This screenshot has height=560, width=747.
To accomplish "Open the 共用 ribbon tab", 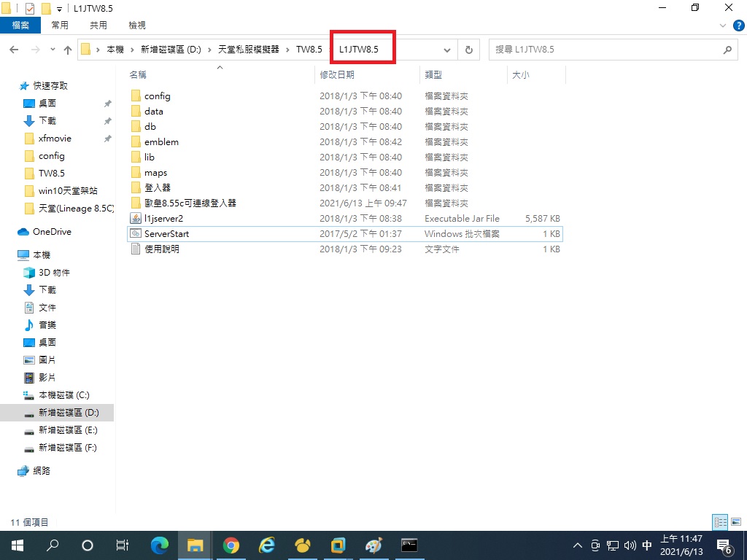I will click(x=98, y=26).
